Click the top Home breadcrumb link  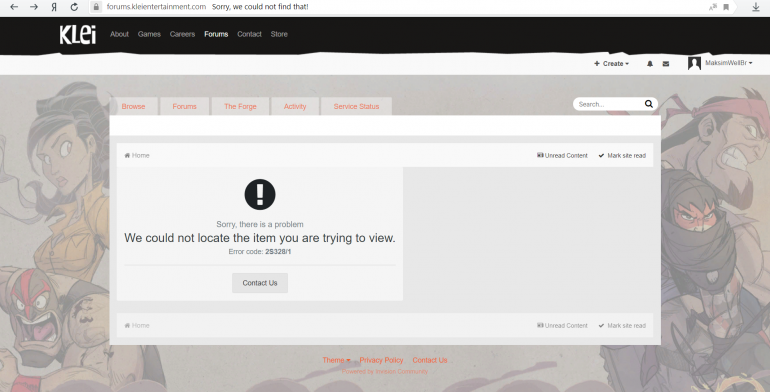(137, 155)
